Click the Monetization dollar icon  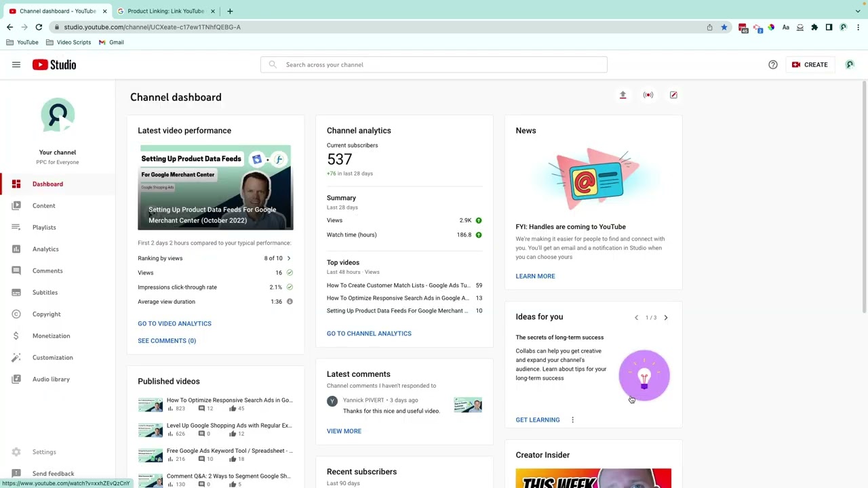click(16, 335)
